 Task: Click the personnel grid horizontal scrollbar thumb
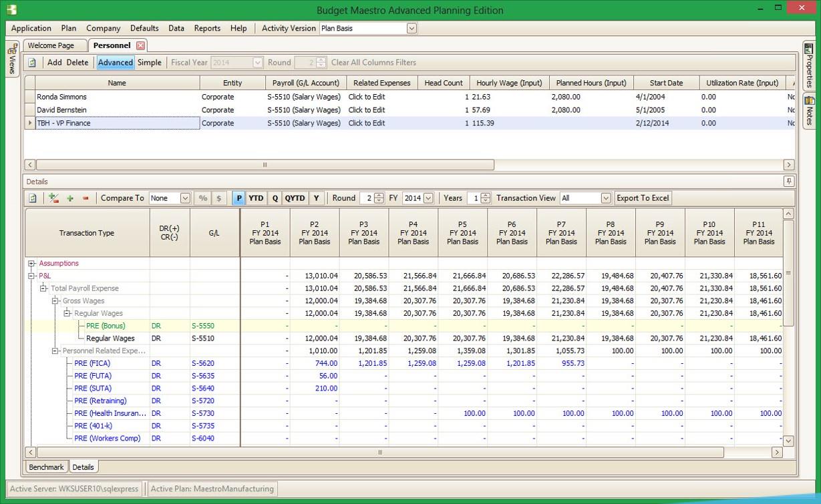[265, 165]
